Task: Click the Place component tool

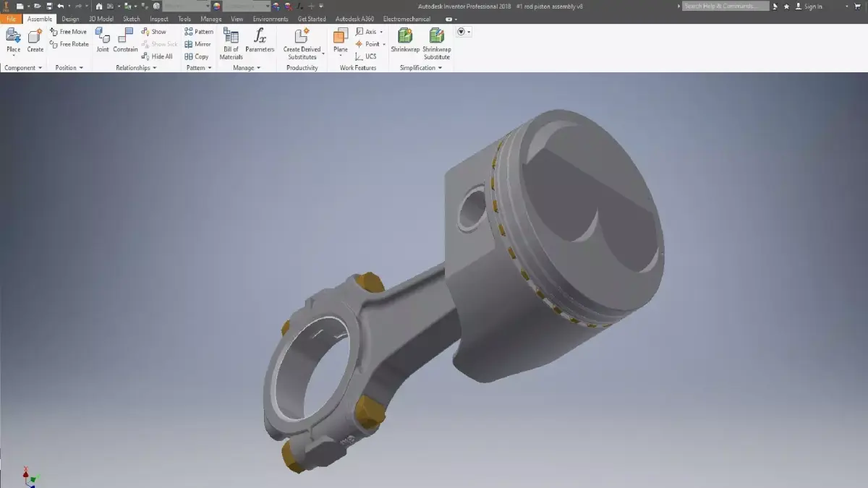Action: pyautogui.click(x=14, y=40)
